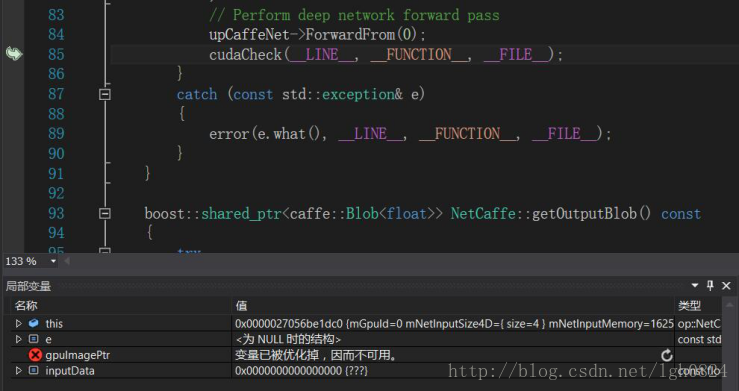Click the variable icon next to inputData

click(x=33, y=371)
